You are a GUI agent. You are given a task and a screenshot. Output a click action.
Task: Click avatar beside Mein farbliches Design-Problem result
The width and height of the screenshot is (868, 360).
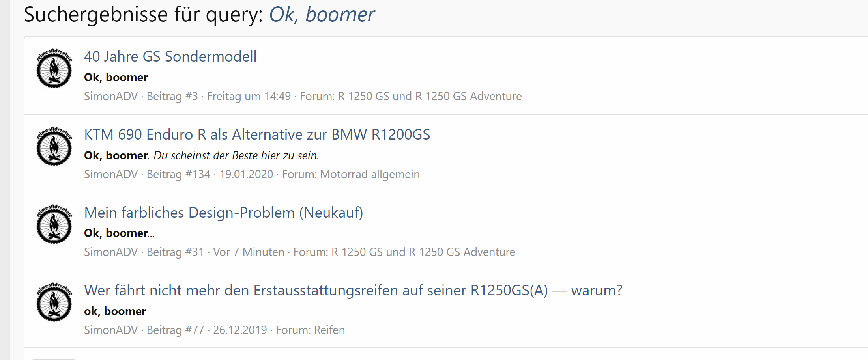tap(54, 224)
